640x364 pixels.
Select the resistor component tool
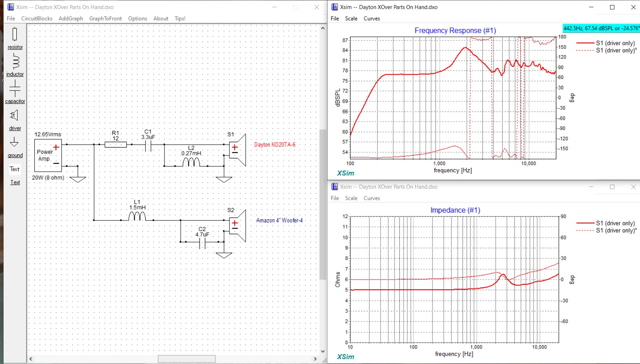[15, 38]
